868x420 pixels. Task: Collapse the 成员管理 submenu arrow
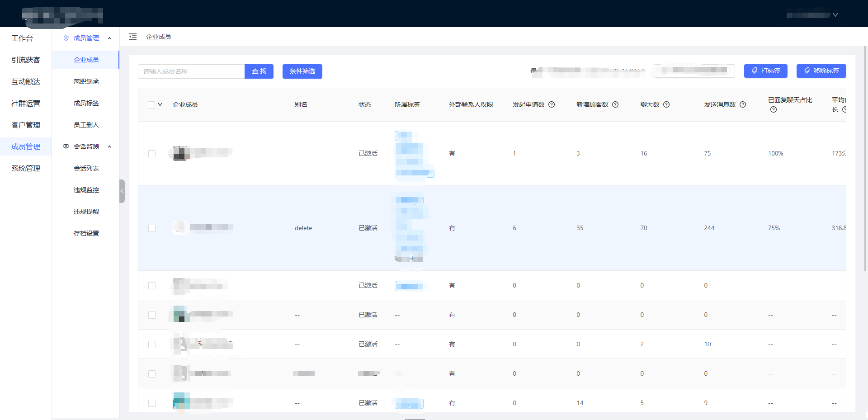(x=109, y=38)
